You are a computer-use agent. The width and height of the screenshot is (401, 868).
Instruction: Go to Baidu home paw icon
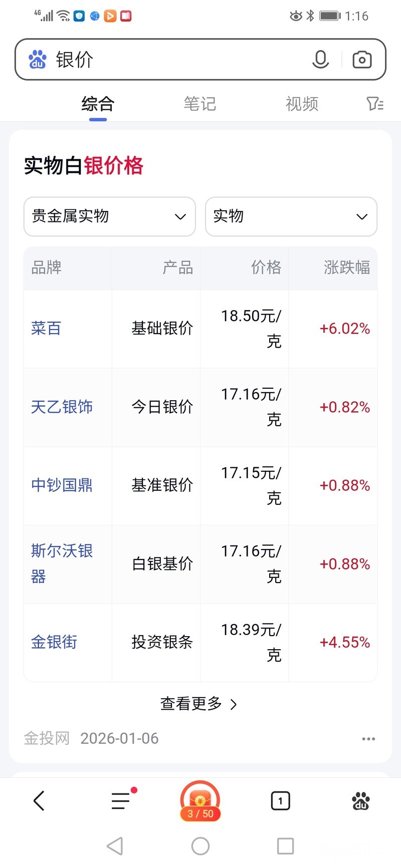pyautogui.click(x=361, y=801)
